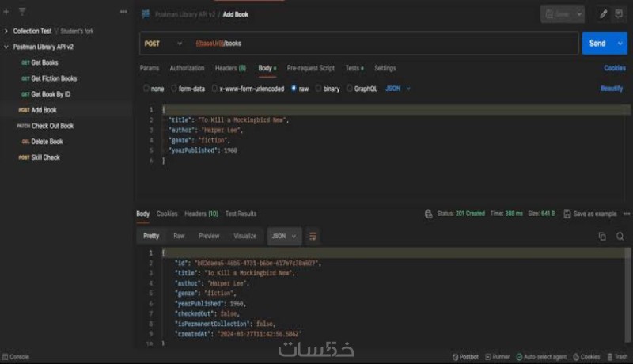Viewport: 633px width, 364px height.
Task: Open Cookies in the status bar
Action: [x=586, y=357]
